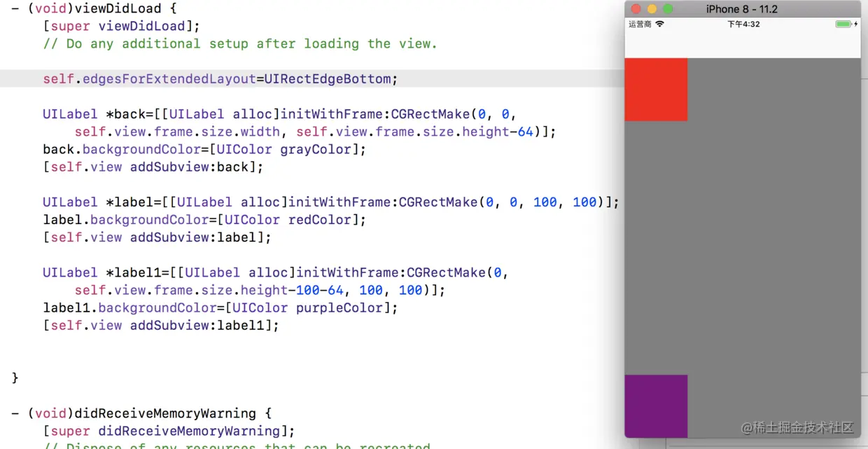Screen dimensions: 868x449
Task: Click the Wi-Fi icon in simulator status bar
Action: (659, 24)
